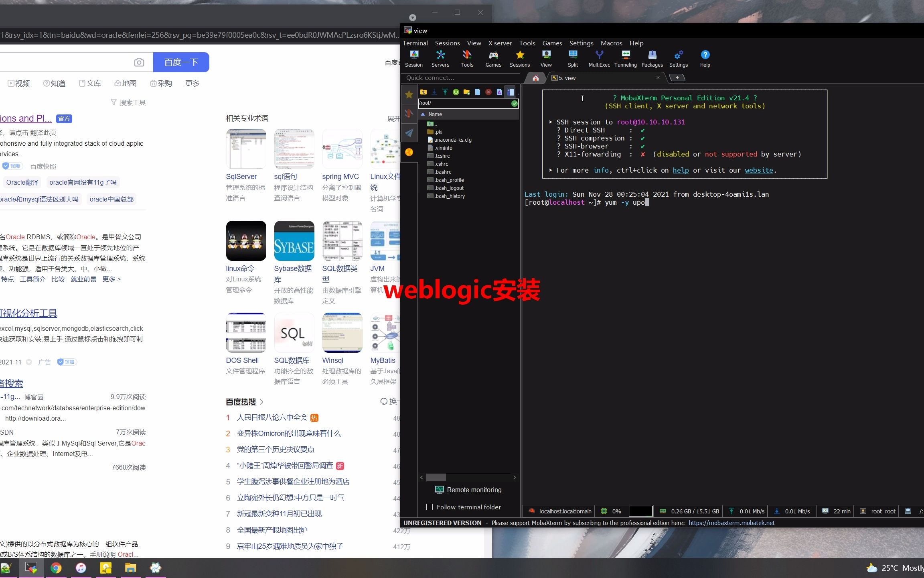The height and width of the screenshot is (578, 924).
Task: Close the '5. view' tab
Action: point(658,77)
